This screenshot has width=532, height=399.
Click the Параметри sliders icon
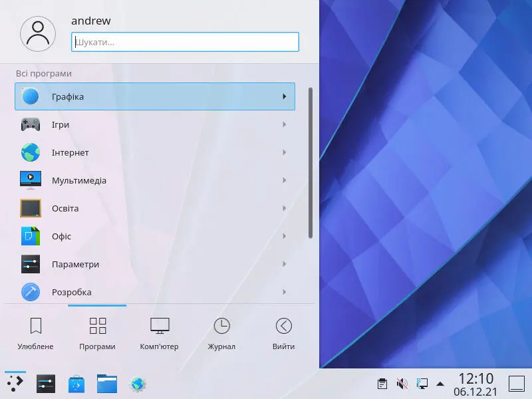[30, 264]
